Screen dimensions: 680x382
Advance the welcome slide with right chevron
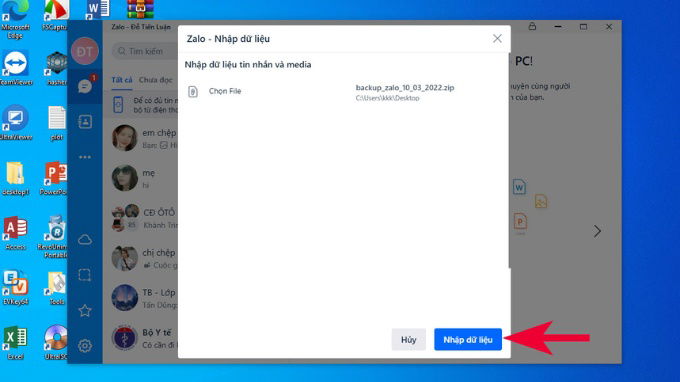click(x=597, y=231)
